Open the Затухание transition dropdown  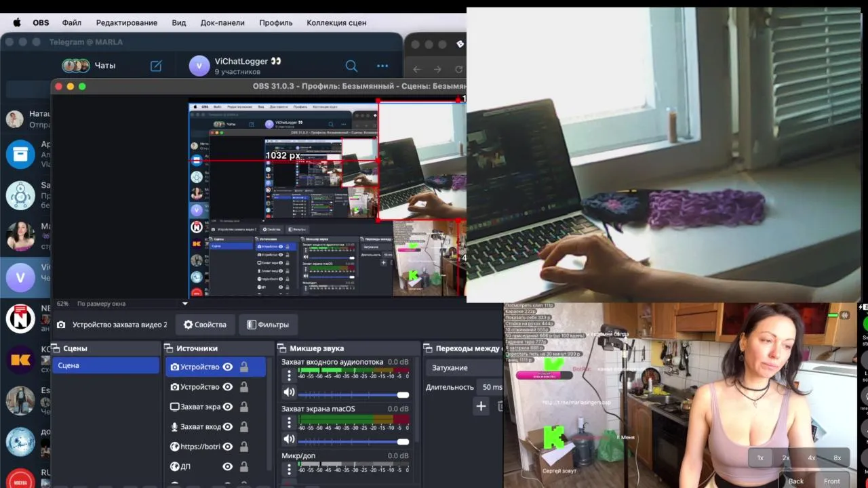pos(465,367)
